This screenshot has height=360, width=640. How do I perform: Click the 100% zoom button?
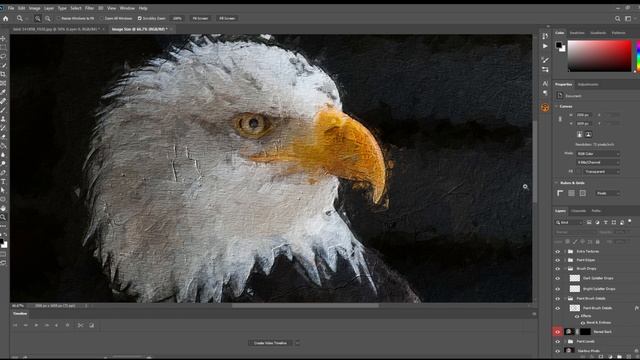pos(177,18)
